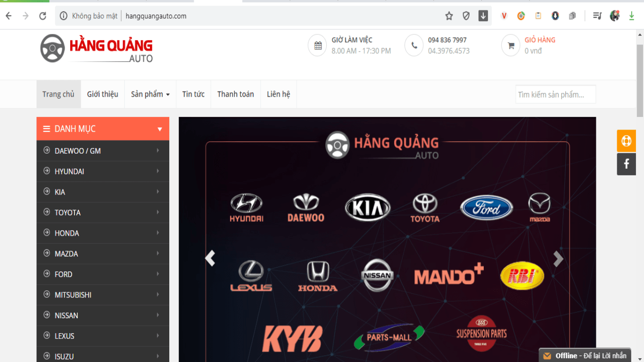Expand the DAEWOO / GM category

click(103, 151)
